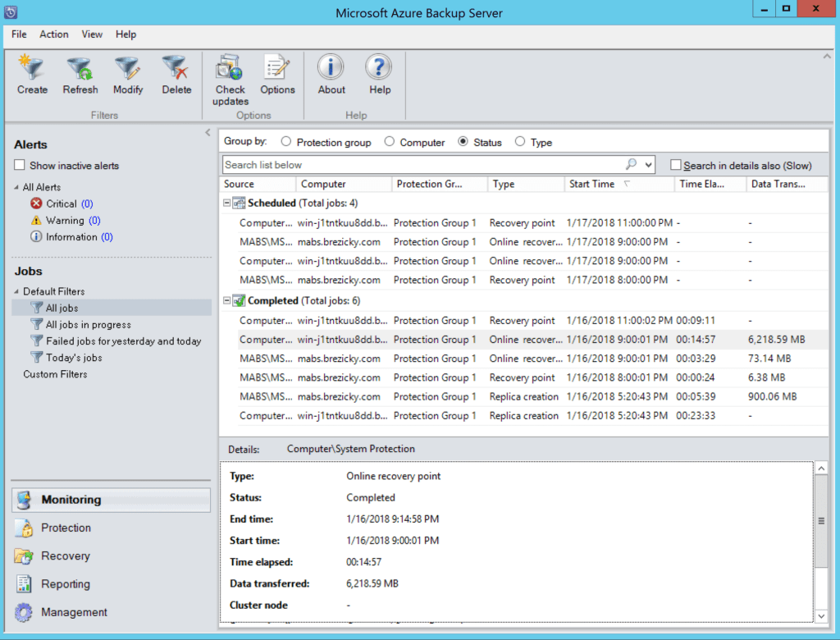The height and width of the screenshot is (640, 840).
Task: Open the View menu
Action: (92, 34)
